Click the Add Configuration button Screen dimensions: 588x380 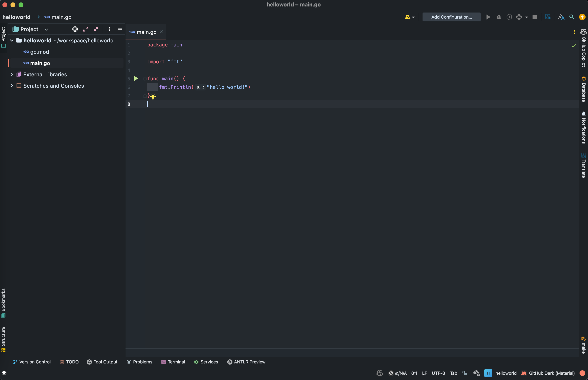(x=451, y=17)
